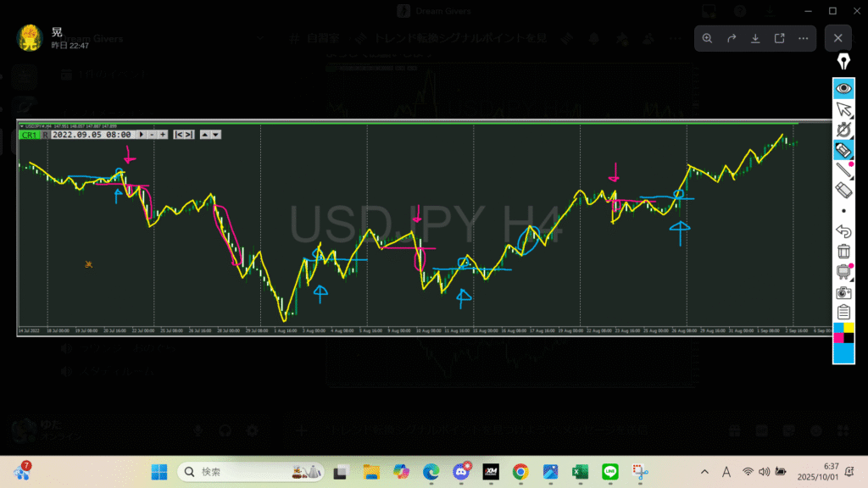Screen dimensions: 868x488
Task: Click the trash can to clear drawings
Action: pyautogui.click(x=843, y=251)
